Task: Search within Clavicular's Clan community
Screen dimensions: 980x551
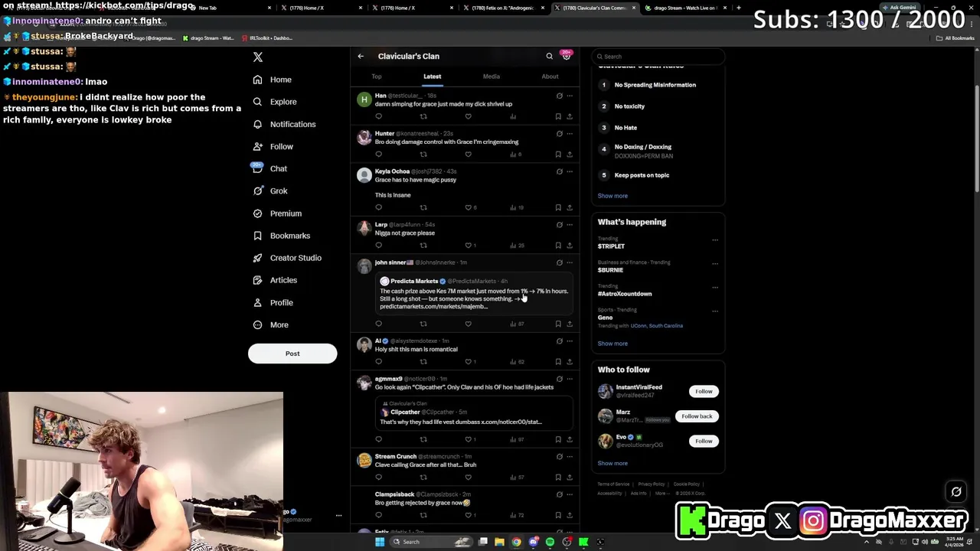Action: 549,56
